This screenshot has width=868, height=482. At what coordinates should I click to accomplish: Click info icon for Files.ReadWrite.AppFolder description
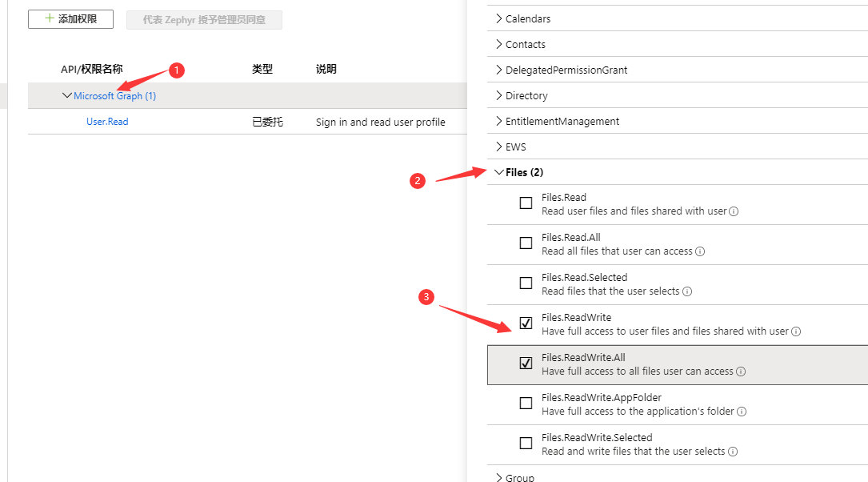pyautogui.click(x=742, y=412)
